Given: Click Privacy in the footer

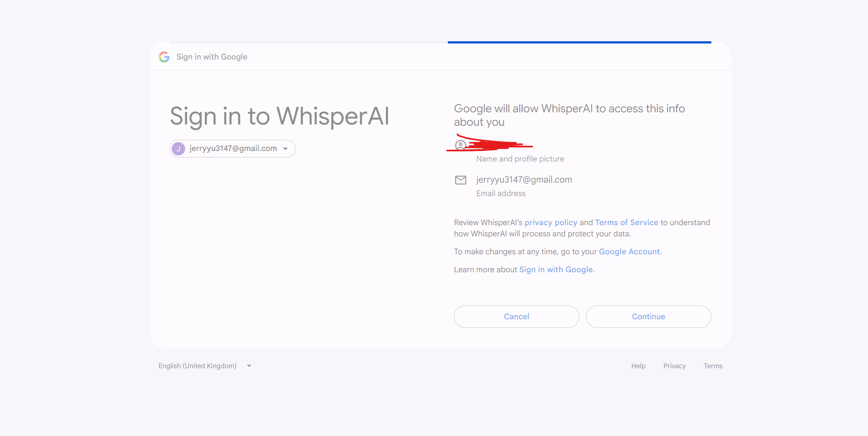Looking at the screenshot, I should point(674,366).
